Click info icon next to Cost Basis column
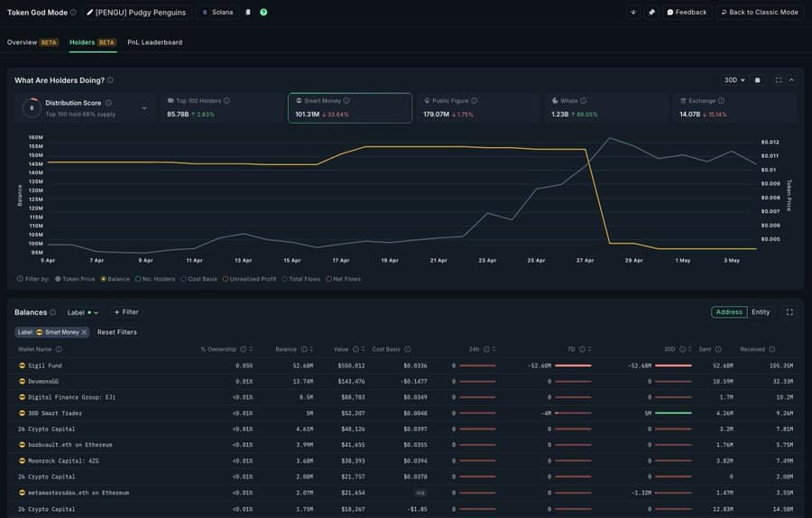 pos(408,349)
